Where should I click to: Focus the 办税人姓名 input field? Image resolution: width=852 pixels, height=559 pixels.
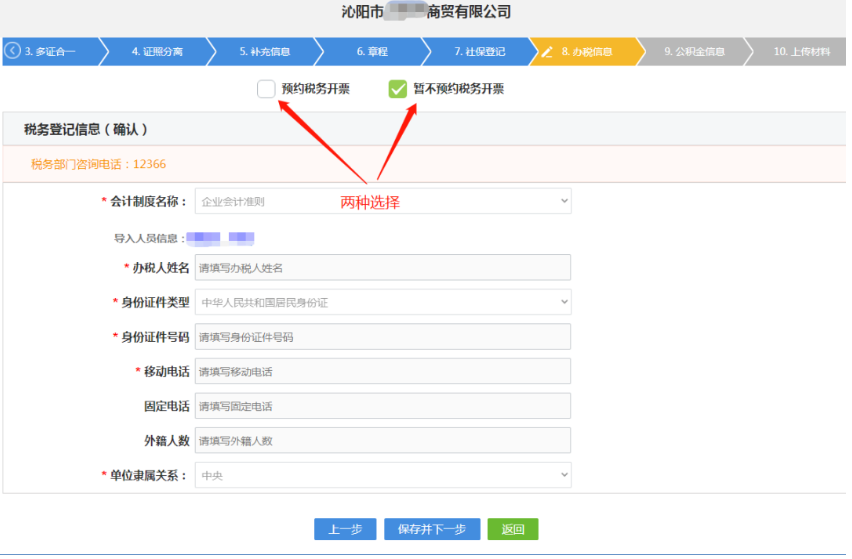point(382,267)
